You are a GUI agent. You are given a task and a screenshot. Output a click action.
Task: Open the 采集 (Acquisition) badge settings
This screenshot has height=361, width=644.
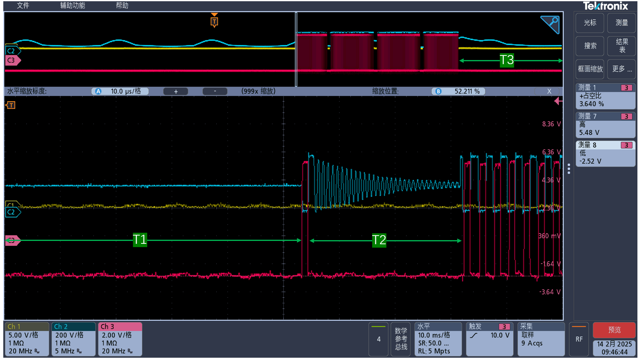[x=541, y=339]
